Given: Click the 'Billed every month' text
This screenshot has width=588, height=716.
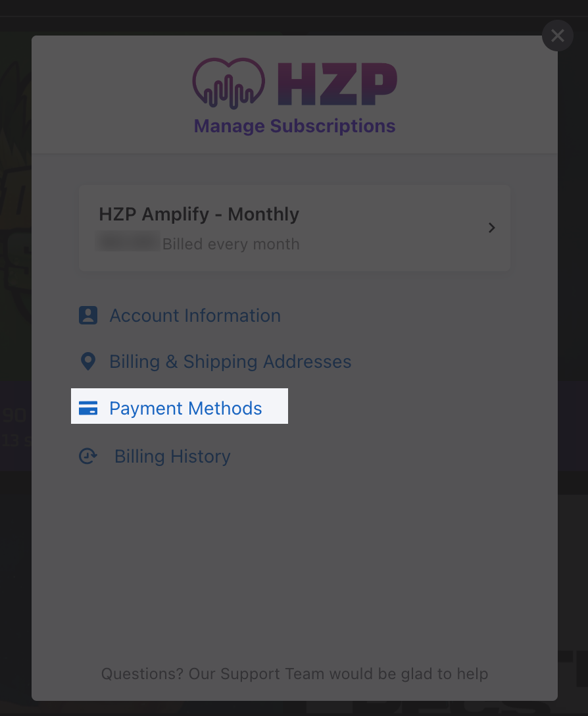Looking at the screenshot, I should point(231,244).
